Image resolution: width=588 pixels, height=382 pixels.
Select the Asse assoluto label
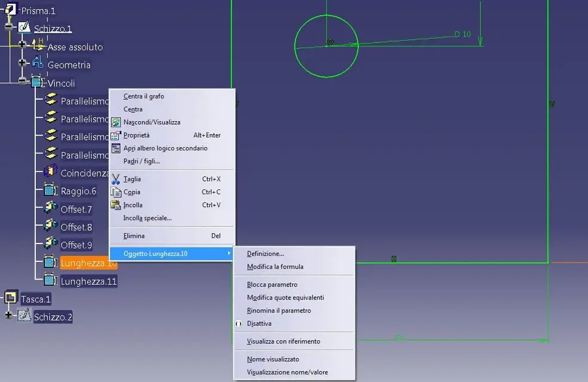[75, 47]
